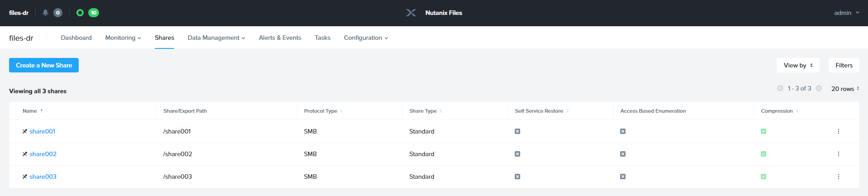Sort by Compression column
Viewport: 868px width, 196px height.
click(x=797, y=111)
